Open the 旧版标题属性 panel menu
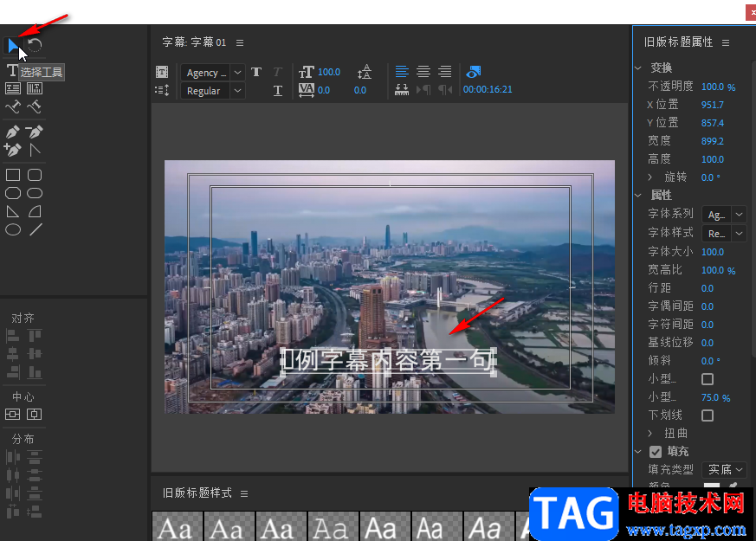The width and height of the screenshot is (756, 541). (726, 42)
